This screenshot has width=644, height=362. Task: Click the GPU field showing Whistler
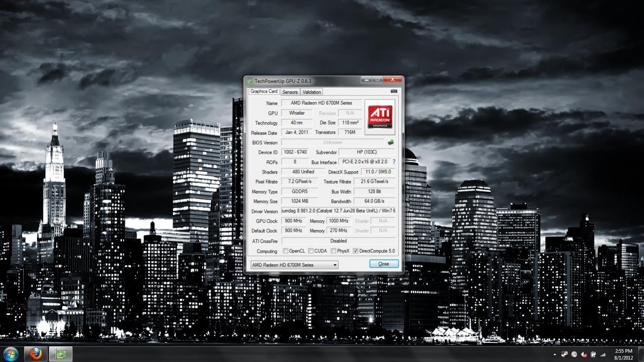(x=297, y=113)
